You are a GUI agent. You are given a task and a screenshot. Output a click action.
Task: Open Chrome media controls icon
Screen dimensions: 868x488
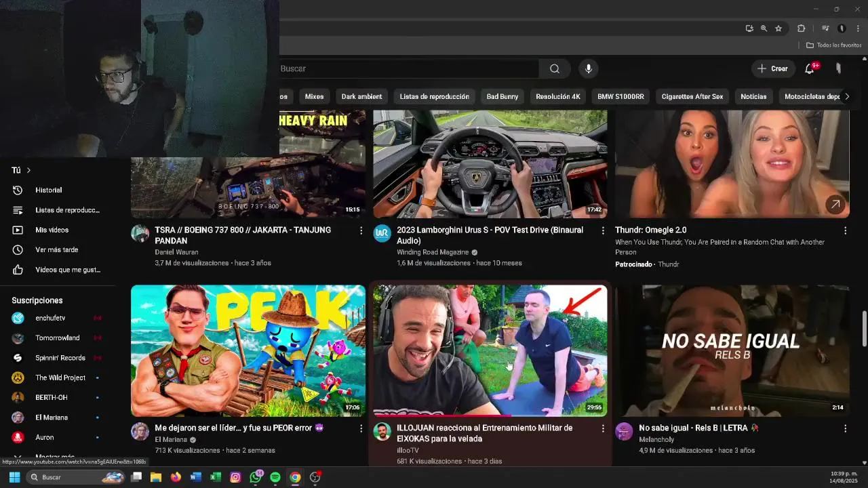coord(825,28)
